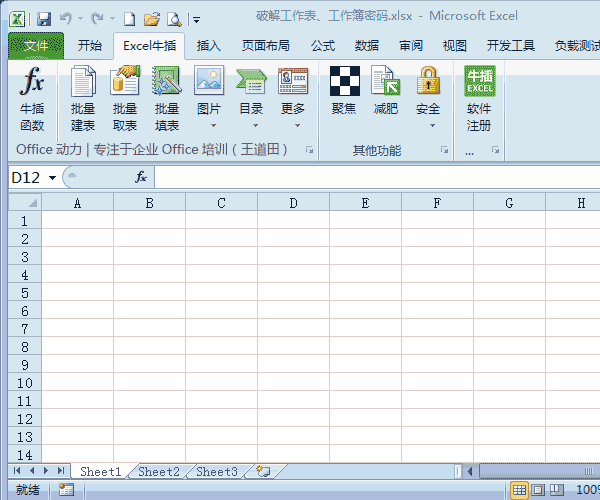This screenshot has height=500, width=600.
Task: Go to the 公式 tab
Action: click(x=323, y=46)
